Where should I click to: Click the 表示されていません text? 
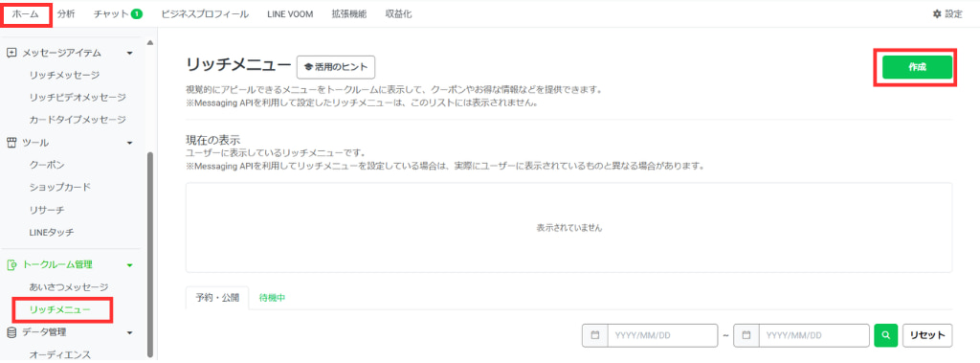tap(568, 229)
